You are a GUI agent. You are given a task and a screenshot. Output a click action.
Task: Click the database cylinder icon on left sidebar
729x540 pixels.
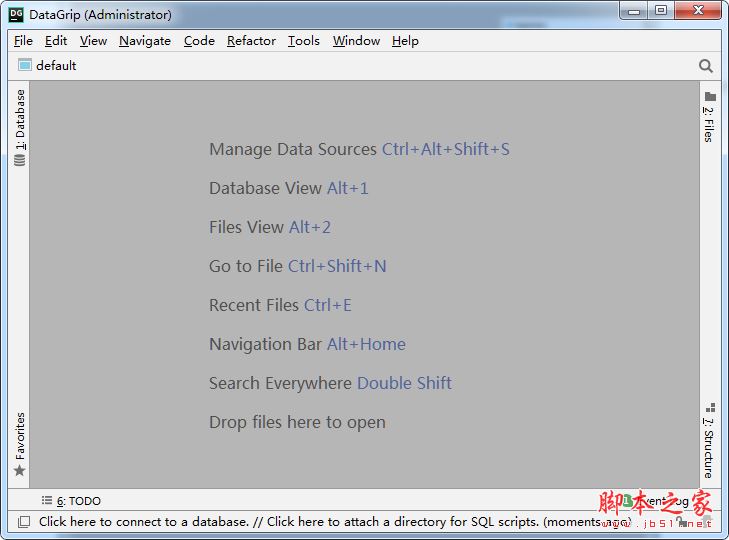click(20, 160)
